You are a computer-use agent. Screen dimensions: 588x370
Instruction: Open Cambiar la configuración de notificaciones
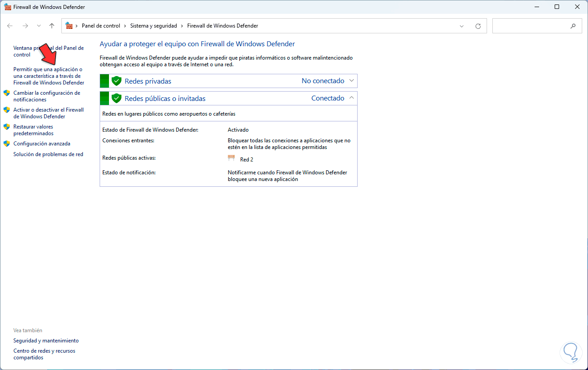coord(47,96)
